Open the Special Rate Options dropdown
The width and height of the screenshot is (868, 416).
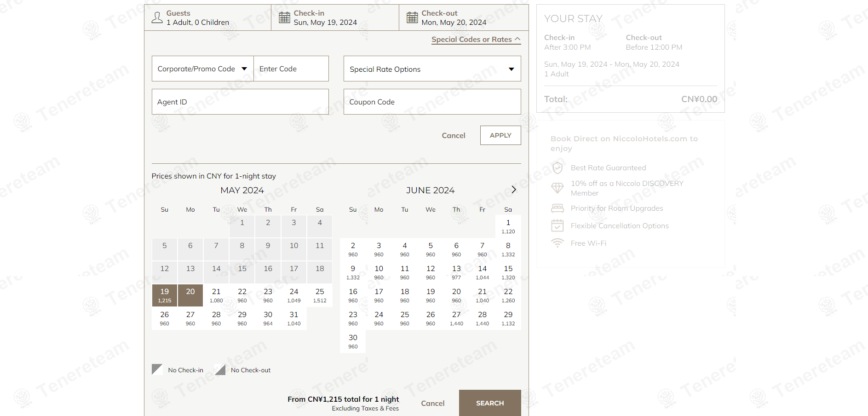[432, 69]
